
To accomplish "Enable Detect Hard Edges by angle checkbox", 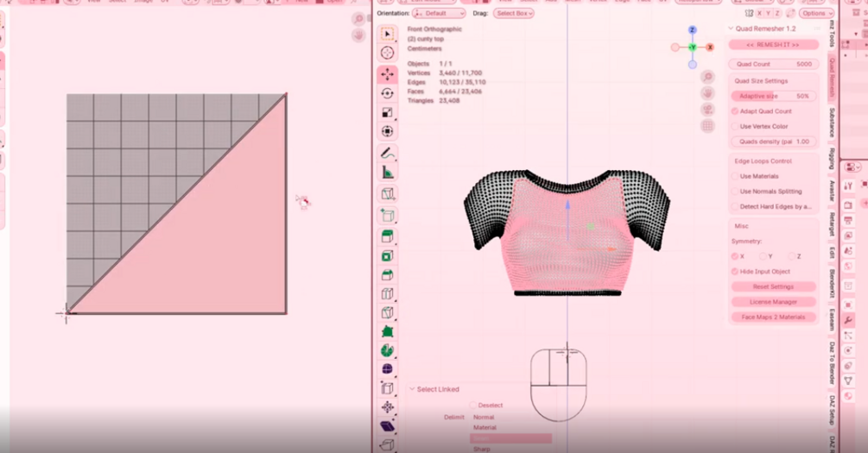I will pos(735,207).
